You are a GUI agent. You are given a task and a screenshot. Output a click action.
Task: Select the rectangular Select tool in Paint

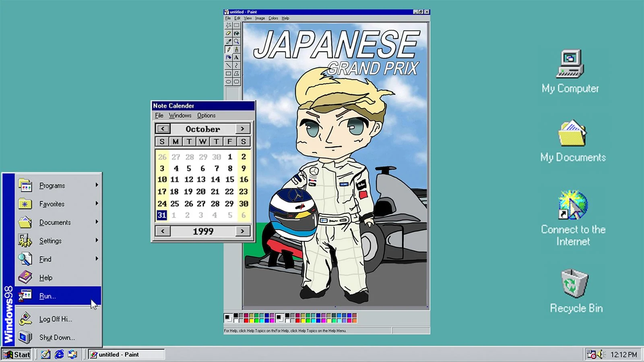(236, 25)
